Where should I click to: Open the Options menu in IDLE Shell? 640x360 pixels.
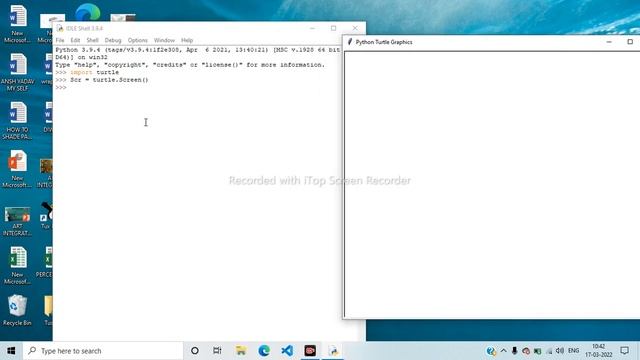(x=138, y=40)
